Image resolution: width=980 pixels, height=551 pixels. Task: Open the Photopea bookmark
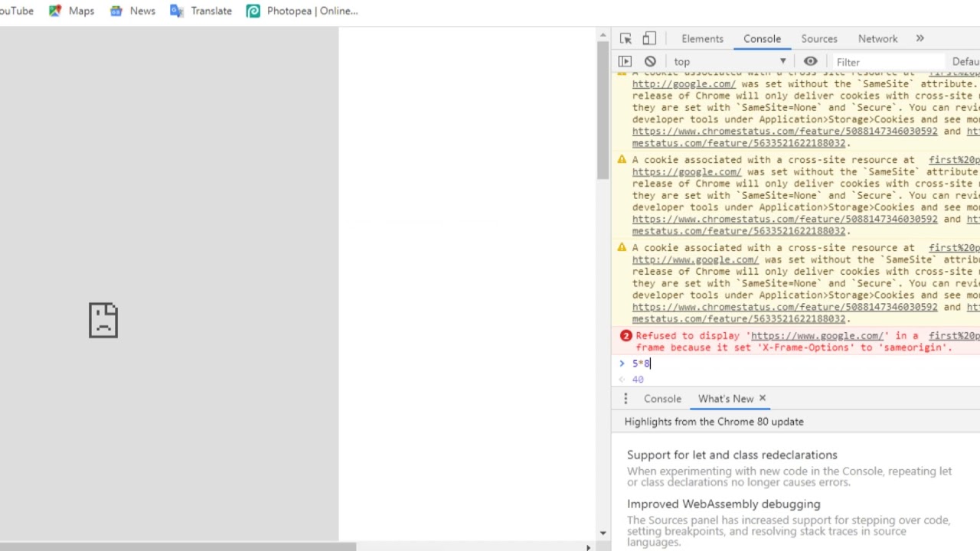pyautogui.click(x=302, y=11)
